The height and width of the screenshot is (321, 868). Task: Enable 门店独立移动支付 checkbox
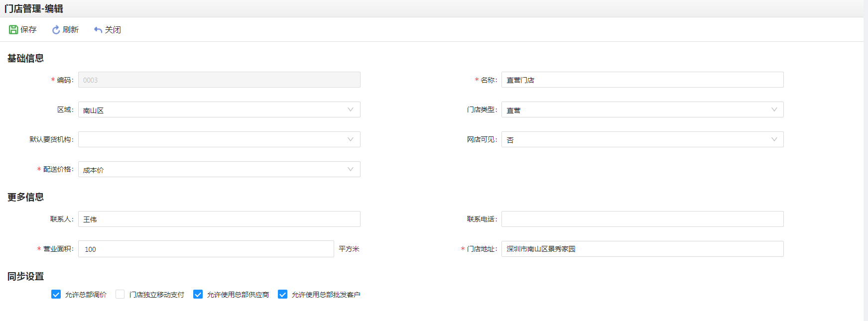point(120,294)
